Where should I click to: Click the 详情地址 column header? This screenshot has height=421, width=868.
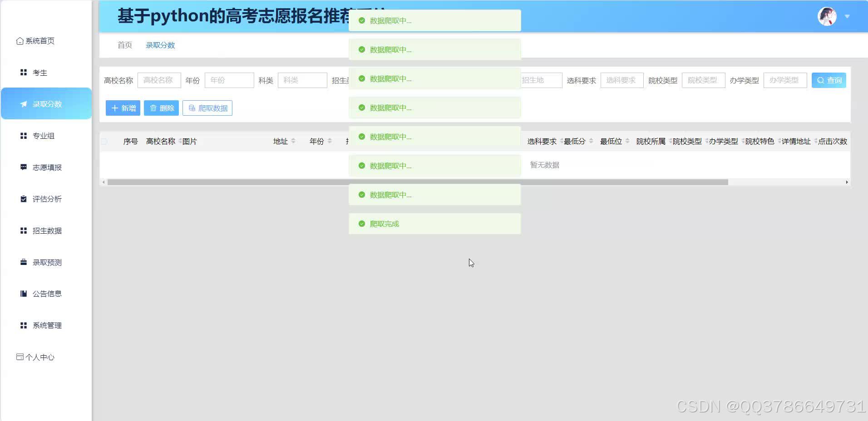[x=796, y=141]
